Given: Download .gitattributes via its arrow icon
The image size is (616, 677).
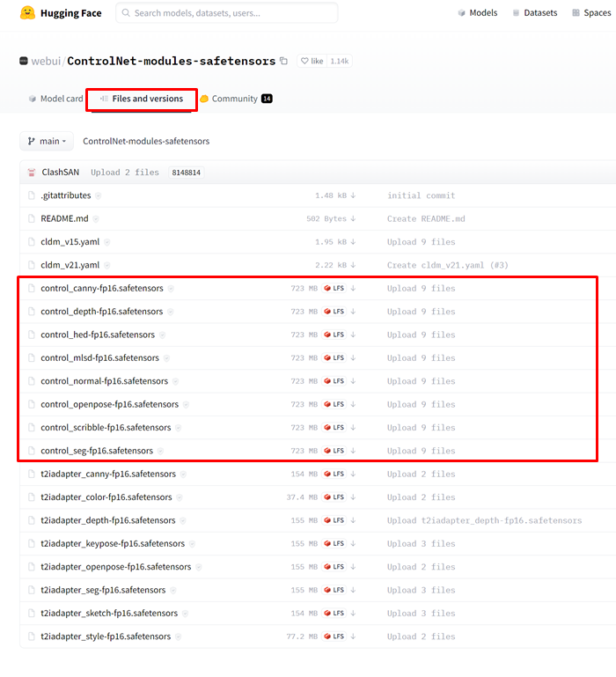Looking at the screenshot, I should click(x=353, y=195).
